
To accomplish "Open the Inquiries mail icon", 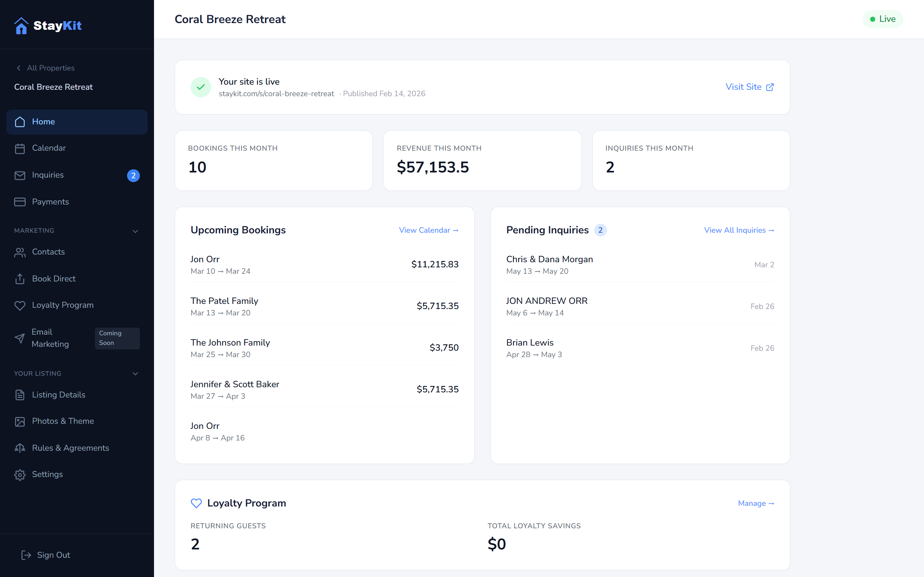I will click(20, 175).
